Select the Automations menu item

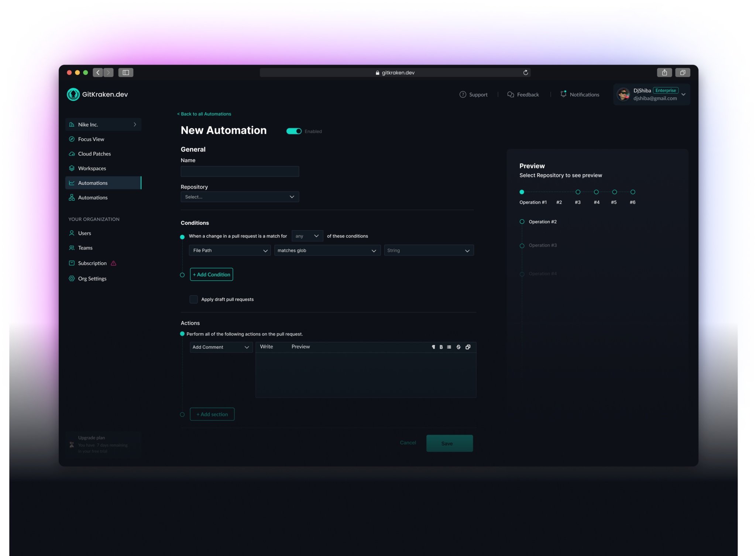[93, 183]
